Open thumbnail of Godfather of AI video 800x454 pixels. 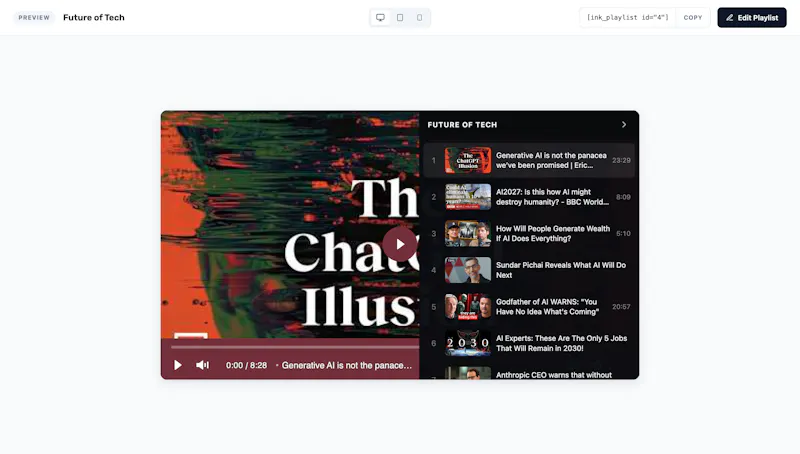(x=468, y=307)
